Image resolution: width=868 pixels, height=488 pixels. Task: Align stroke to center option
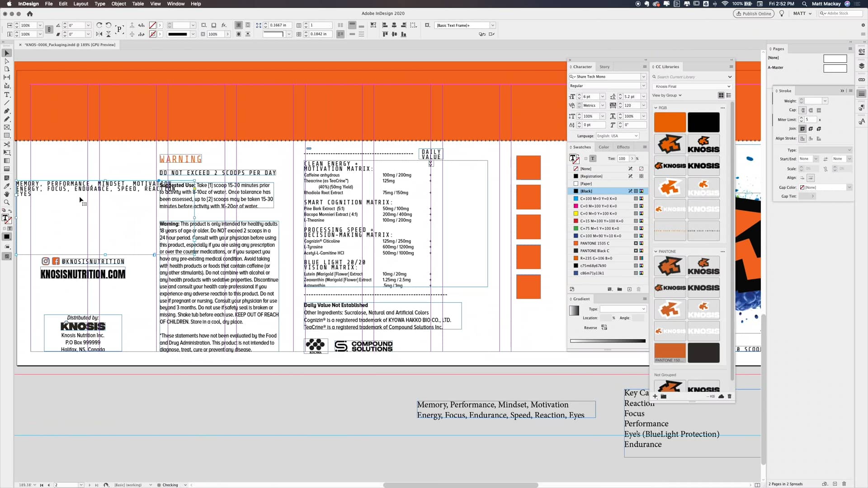803,139
